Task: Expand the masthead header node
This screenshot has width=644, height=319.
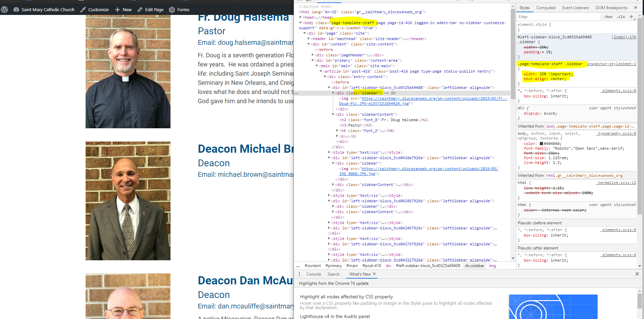Action: (308, 39)
